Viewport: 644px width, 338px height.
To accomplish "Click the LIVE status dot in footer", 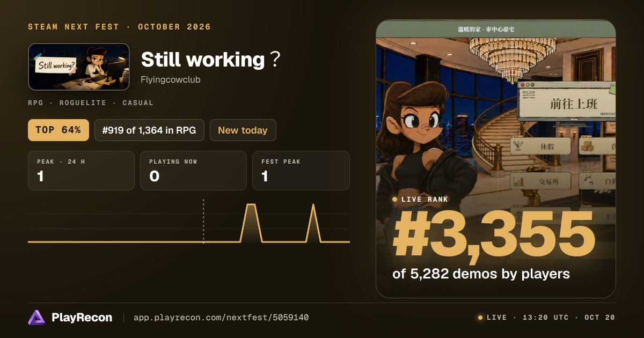I will pyautogui.click(x=480, y=318).
